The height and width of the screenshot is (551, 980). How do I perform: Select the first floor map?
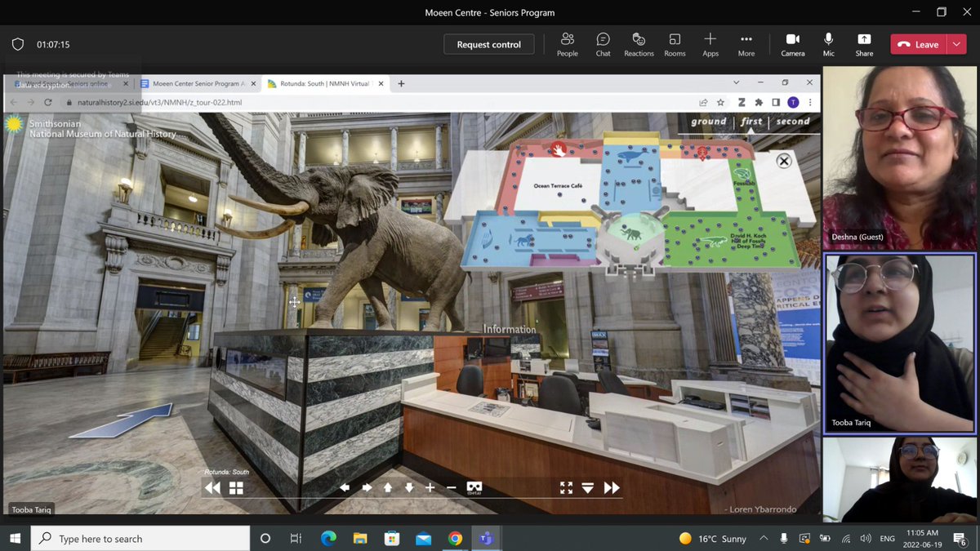pyautogui.click(x=751, y=121)
